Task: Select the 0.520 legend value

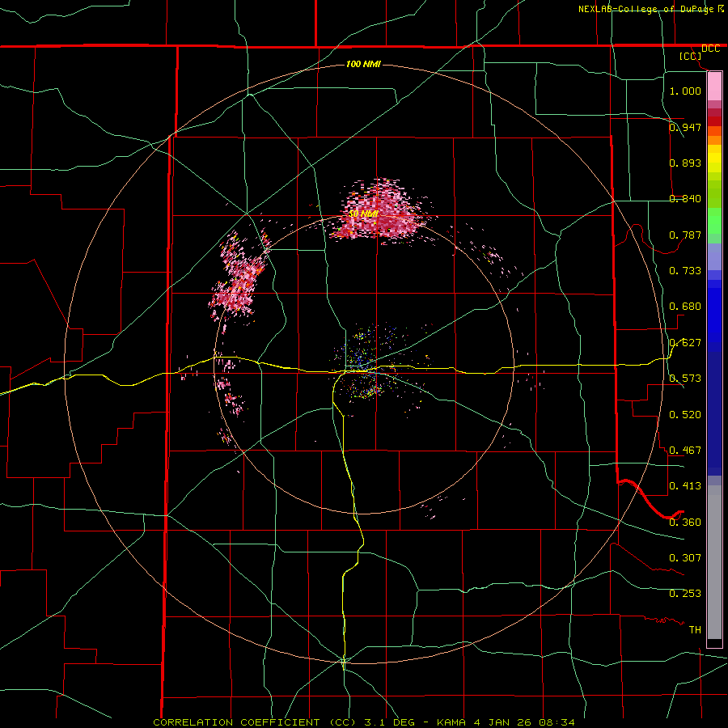Action: point(685,414)
